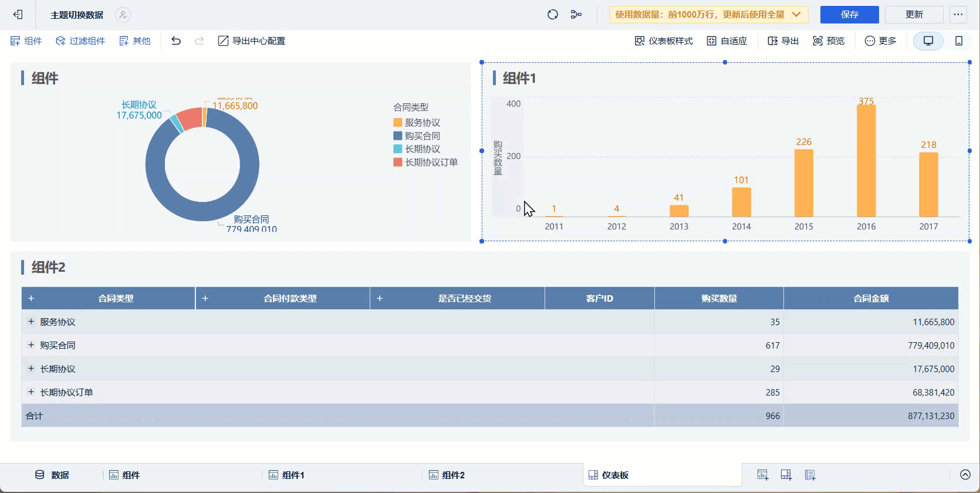Expand the 合同付款类型 column header
980x493 pixels.
(x=205, y=298)
